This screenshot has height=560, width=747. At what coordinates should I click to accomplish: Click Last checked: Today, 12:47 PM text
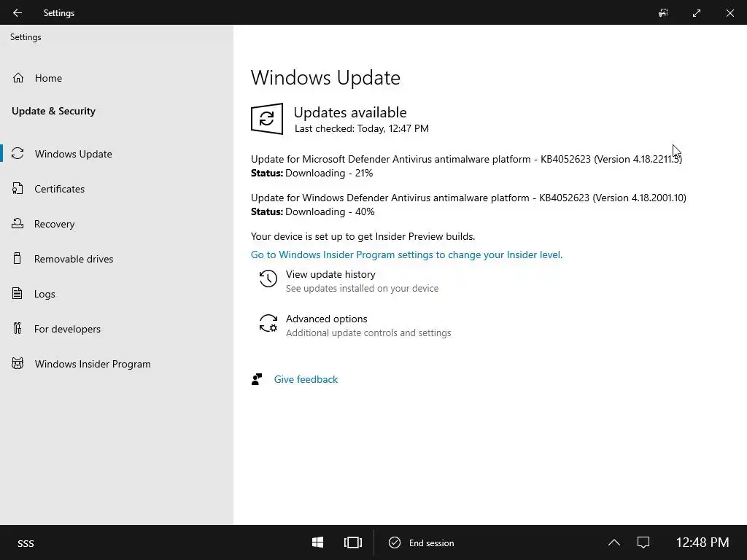(x=362, y=128)
